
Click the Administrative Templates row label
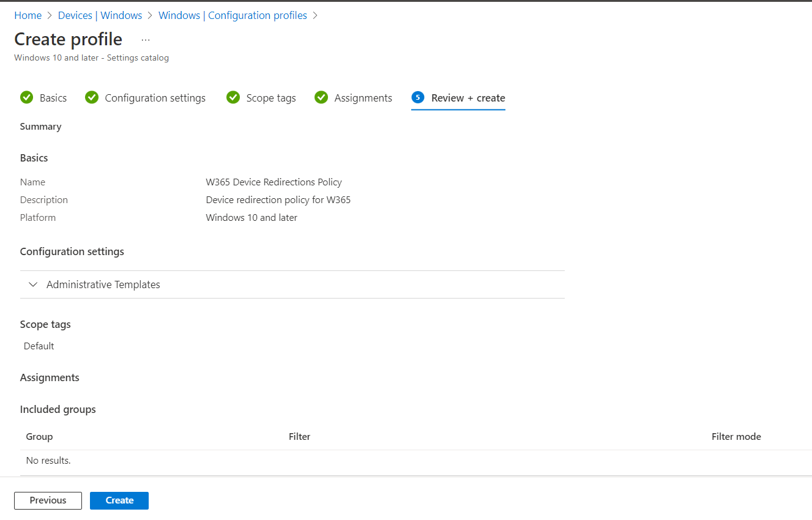click(103, 284)
